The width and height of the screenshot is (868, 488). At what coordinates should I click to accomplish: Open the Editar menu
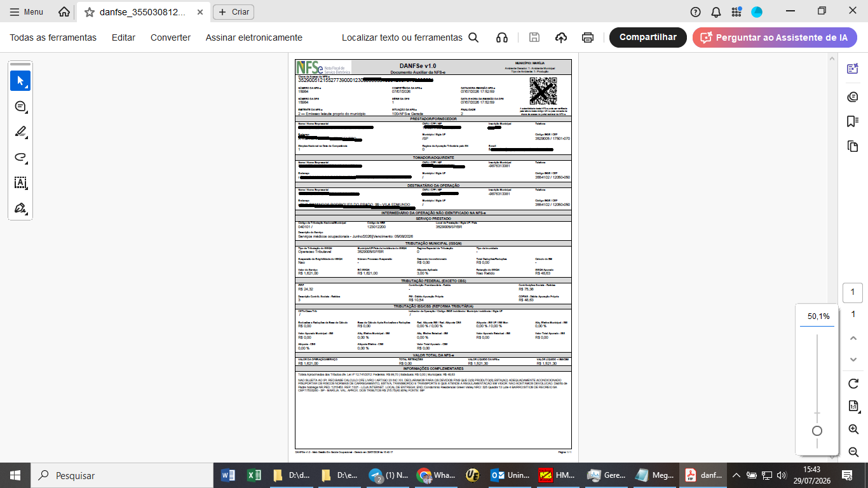[x=123, y=37]
